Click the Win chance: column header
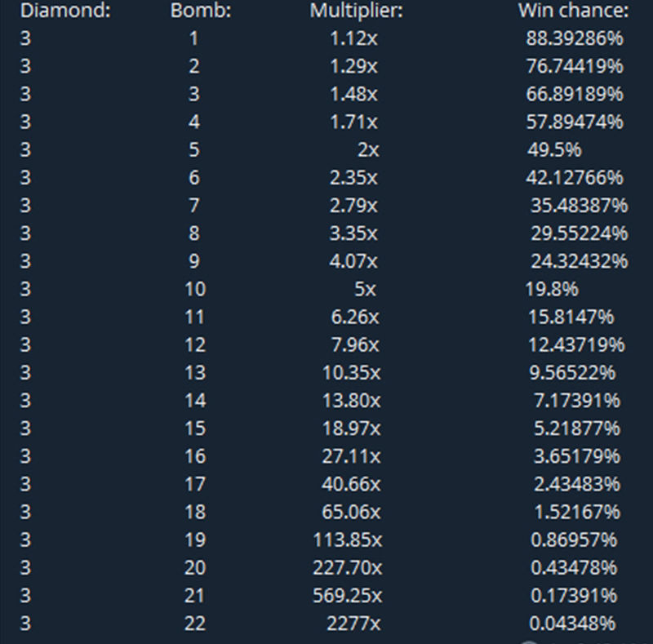The width and height of the screenshot is (653, 644). click(574, 11)
